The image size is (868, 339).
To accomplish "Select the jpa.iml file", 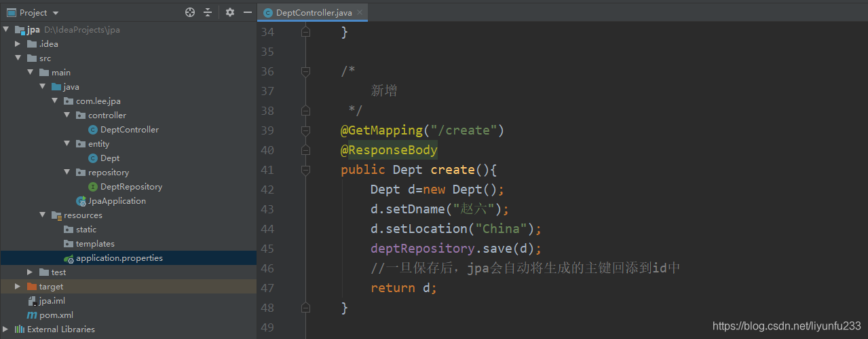I will click(x=52, y=301).
